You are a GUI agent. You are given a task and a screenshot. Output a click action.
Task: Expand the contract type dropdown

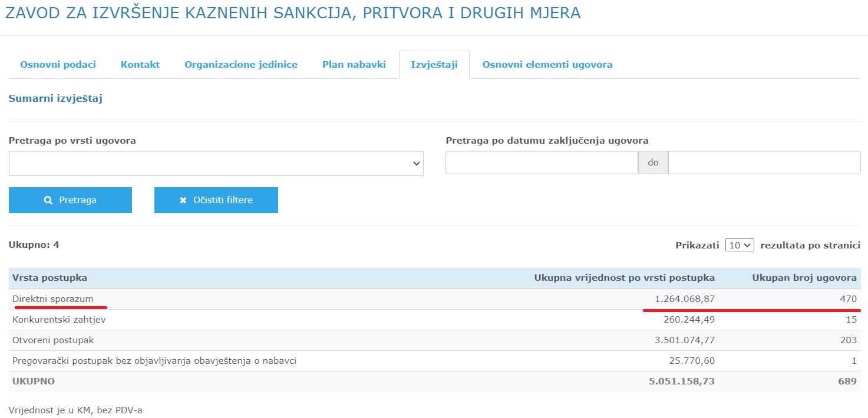[x=216, y=163]
